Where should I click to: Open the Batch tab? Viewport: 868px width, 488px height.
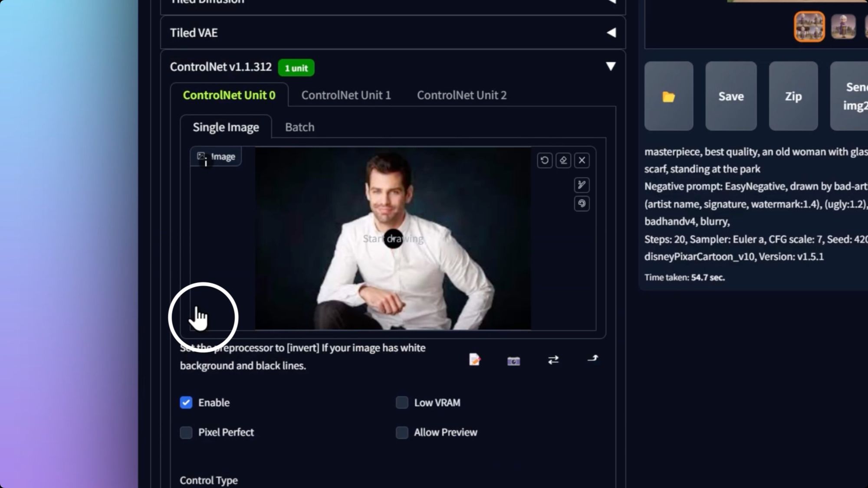point(299,127)
